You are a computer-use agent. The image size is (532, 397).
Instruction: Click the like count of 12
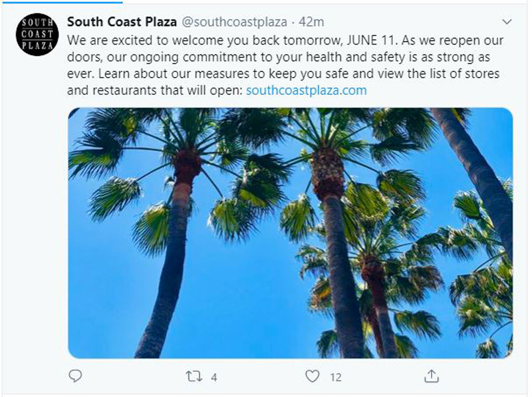point(335,377)
